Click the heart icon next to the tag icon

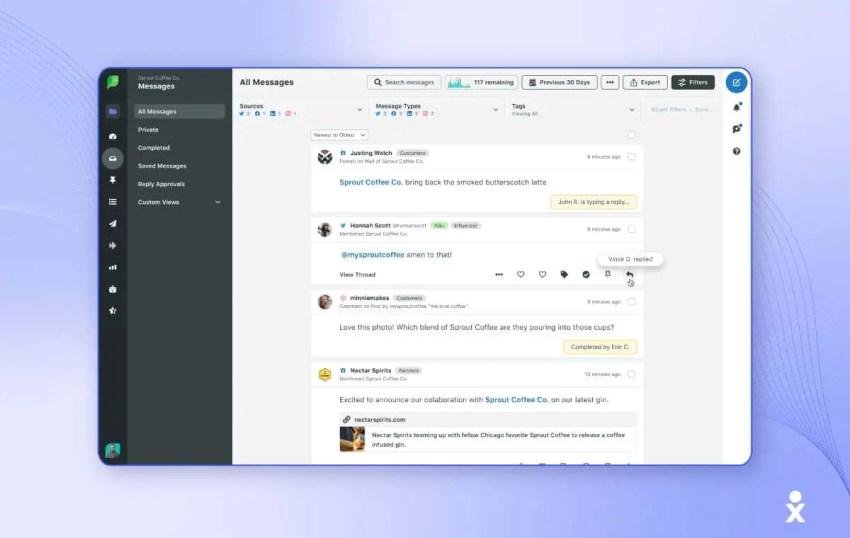coord(542,274)
